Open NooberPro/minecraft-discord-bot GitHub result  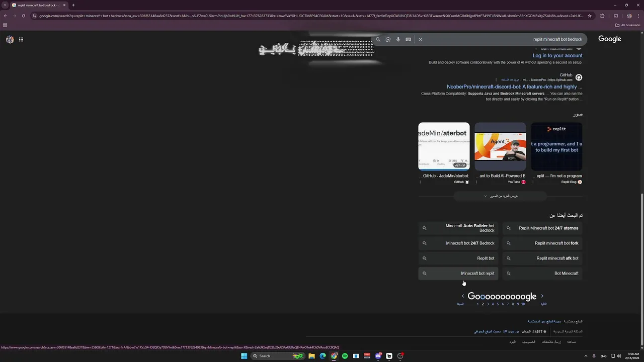[x=514, y=86]
